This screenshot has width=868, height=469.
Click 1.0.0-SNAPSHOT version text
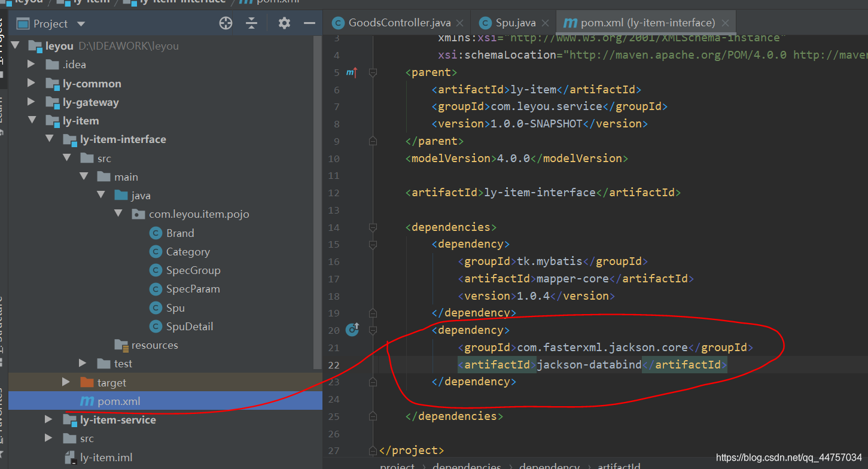coord(537,124)
